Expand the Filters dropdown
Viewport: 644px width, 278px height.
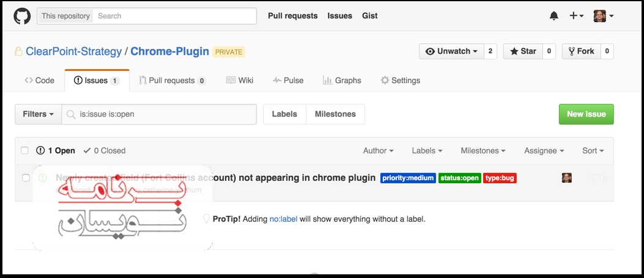point(38,114)
